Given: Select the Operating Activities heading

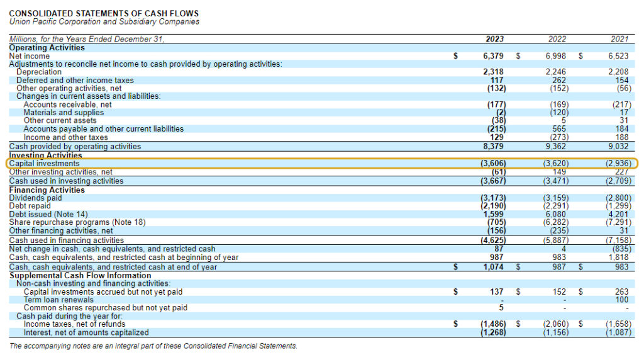Looking at the screenshot, I should click(x=47, y=48).
